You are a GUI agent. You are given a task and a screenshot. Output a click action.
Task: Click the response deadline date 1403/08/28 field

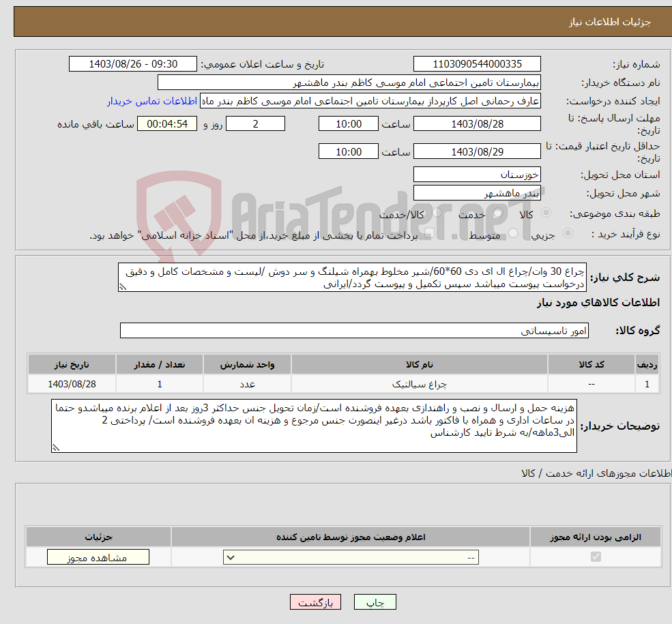[x=477, y=123]
